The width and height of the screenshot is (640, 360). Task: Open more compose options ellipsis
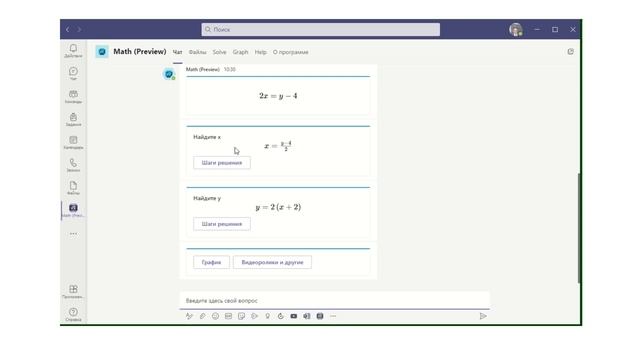pyautogui.click(x=333, y=316)
